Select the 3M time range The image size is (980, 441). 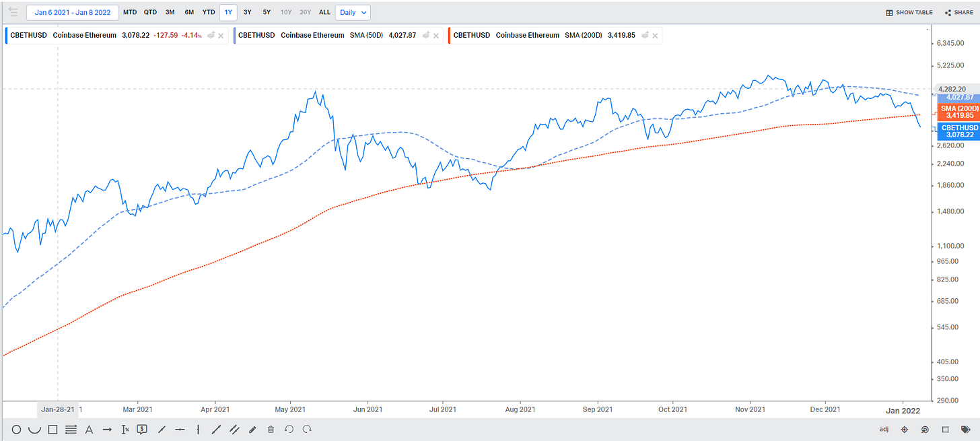[170, 12]
